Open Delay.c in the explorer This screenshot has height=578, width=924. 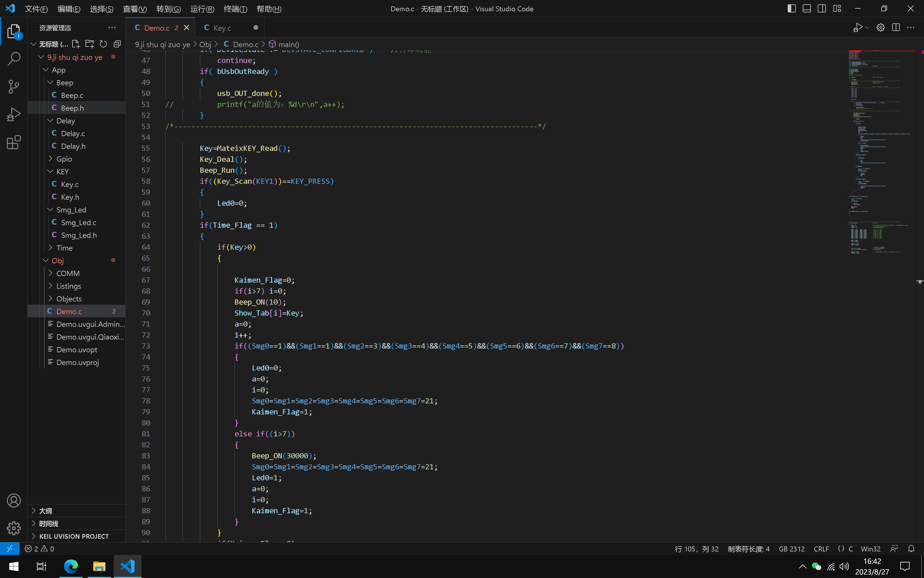point(76,134)
